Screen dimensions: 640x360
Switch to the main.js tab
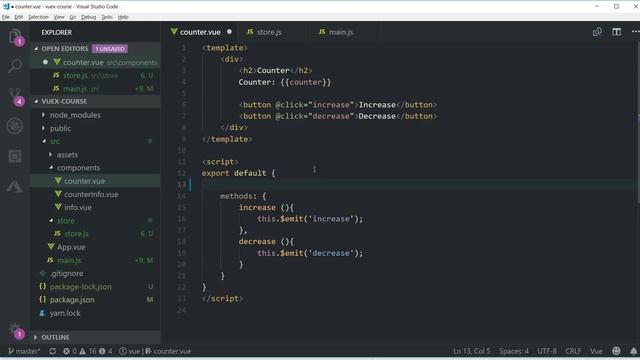point(342,32)
